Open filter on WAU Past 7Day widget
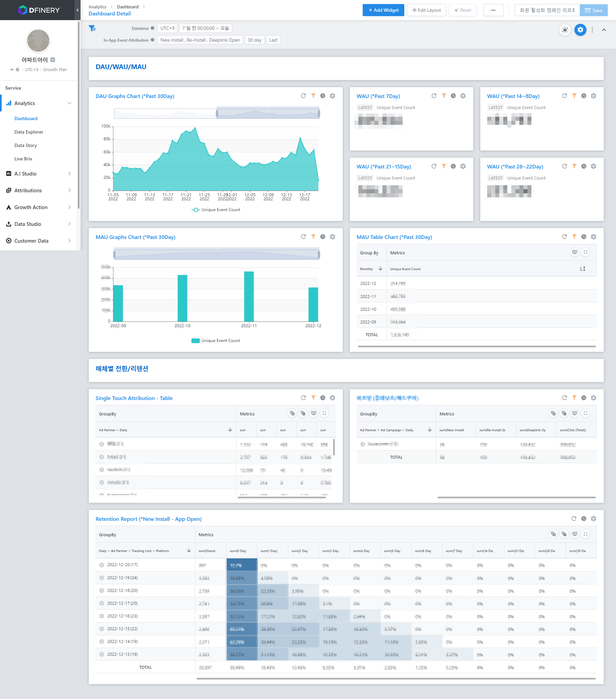This screenshot has width=616, height=699. (x=444, y=96)
